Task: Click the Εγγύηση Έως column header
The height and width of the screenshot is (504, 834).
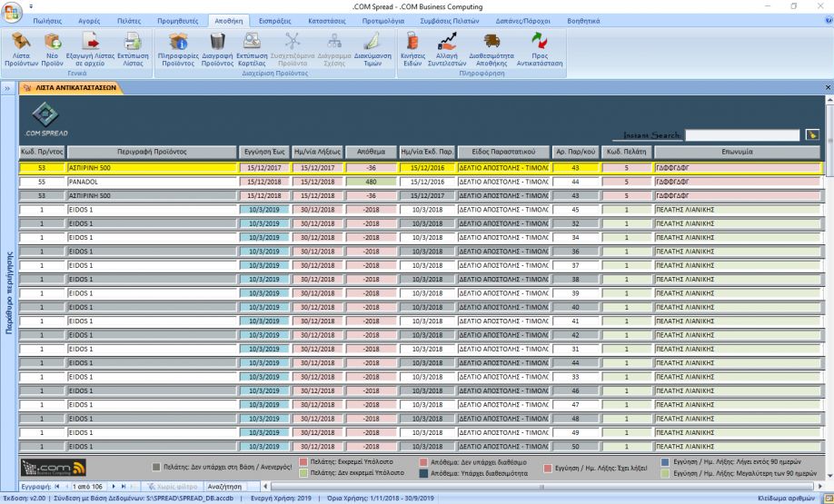Action: (x=264, y=152)
